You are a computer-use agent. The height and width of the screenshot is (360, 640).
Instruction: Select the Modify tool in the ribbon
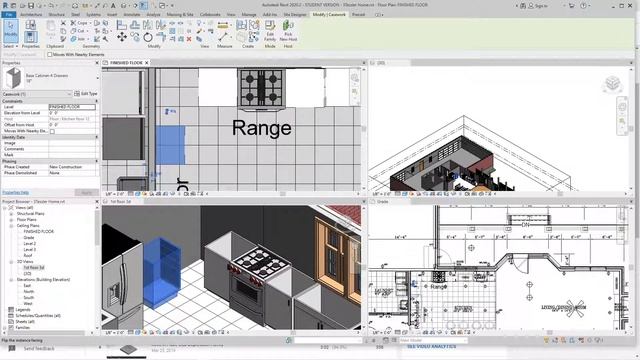pos(11,30)
